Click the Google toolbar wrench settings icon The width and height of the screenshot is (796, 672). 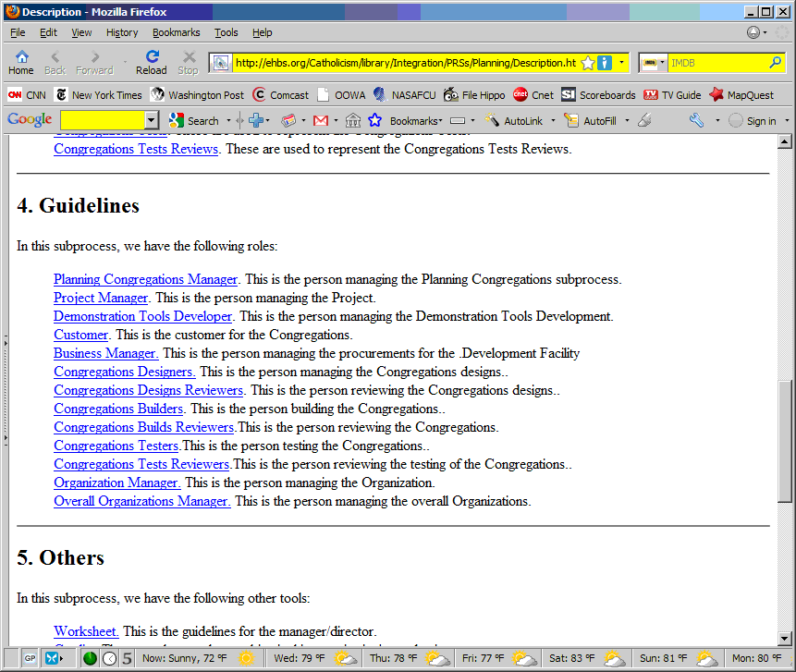point(696,121)
